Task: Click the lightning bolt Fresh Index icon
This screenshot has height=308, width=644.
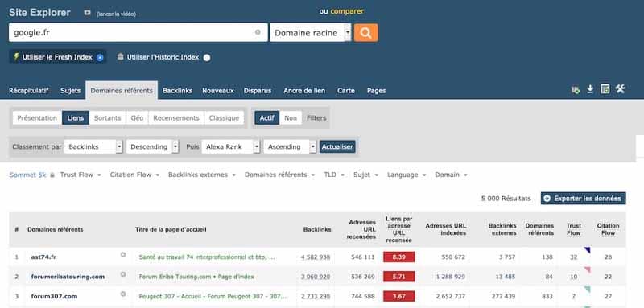Action: click(16, 56)
